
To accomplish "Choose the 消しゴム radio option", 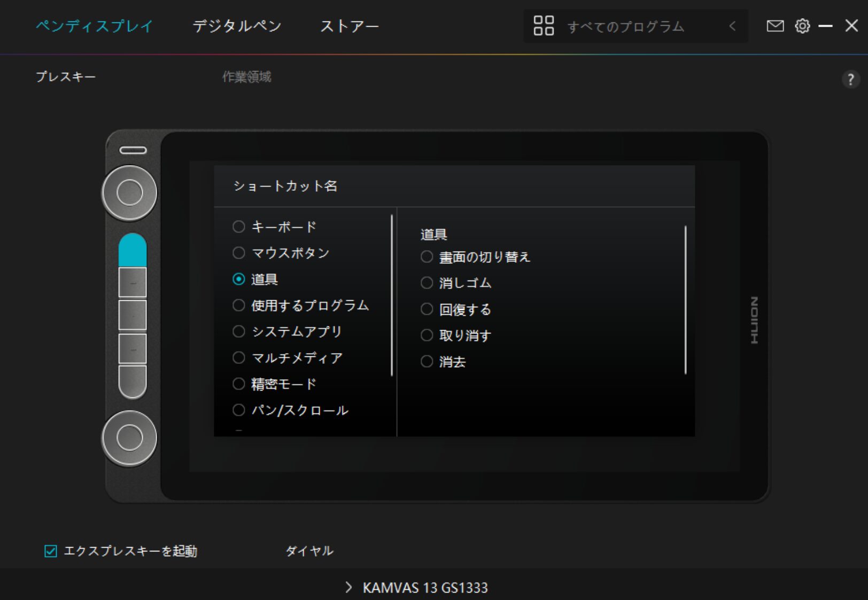I will point(427,283).
